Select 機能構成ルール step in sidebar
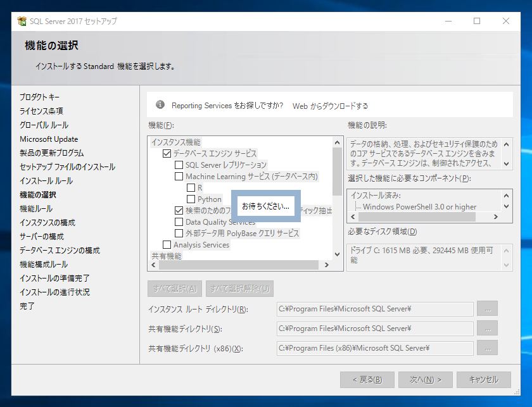 pyautogui.click(x=44, y=264)
